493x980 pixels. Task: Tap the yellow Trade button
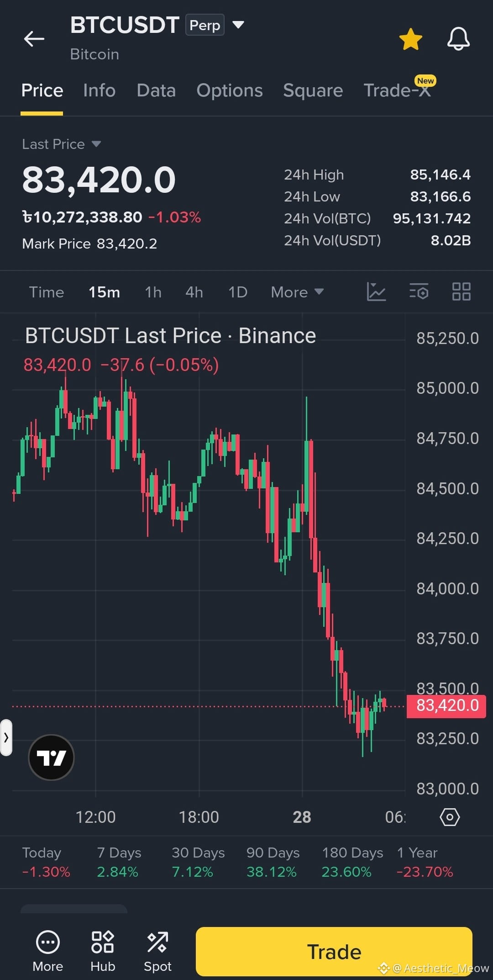[x=334, y=952]
